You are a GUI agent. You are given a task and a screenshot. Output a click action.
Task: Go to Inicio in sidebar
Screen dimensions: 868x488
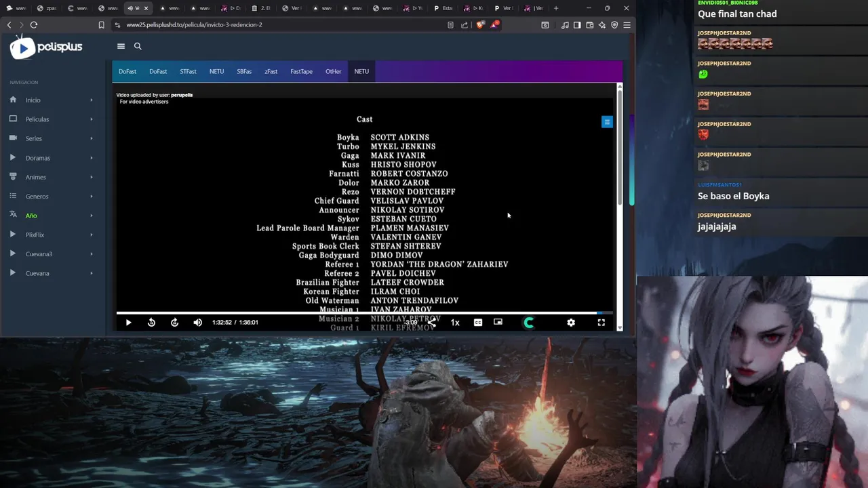pos(33,100)
